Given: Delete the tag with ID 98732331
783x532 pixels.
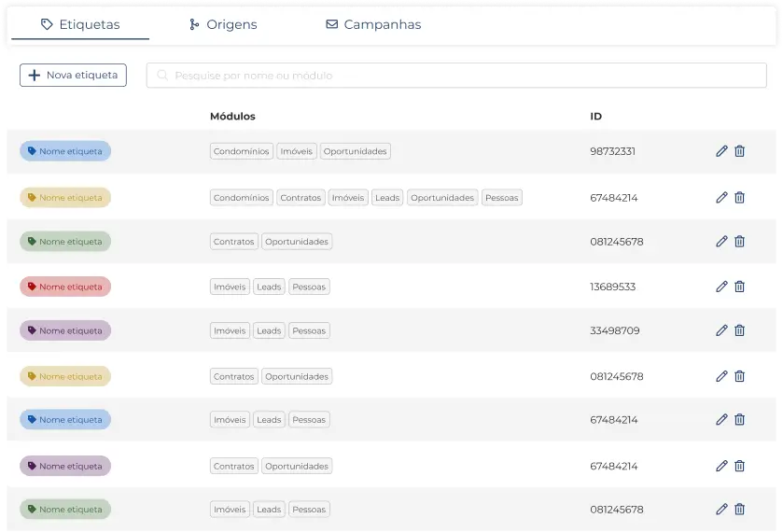Looking at the screenshot, I should 739,151.
